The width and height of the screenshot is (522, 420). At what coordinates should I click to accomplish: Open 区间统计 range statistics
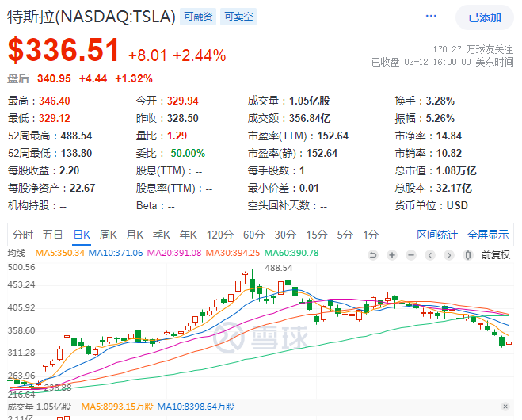coord(437,235)
